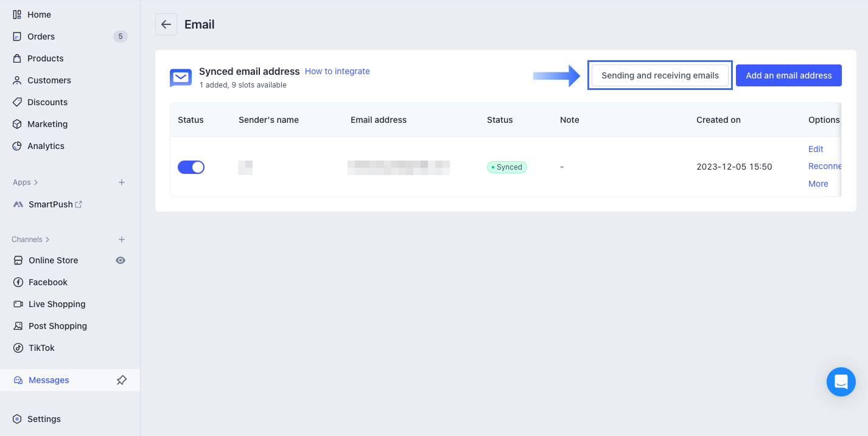Open the How to integrate link
The width and height of the screenshot is (868, 436).
337,71
